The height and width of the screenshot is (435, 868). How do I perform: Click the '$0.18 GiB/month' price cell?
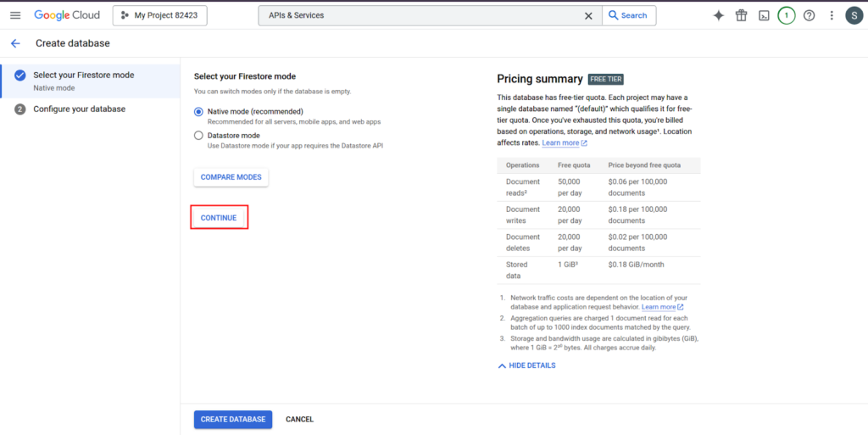coord(636,265)
